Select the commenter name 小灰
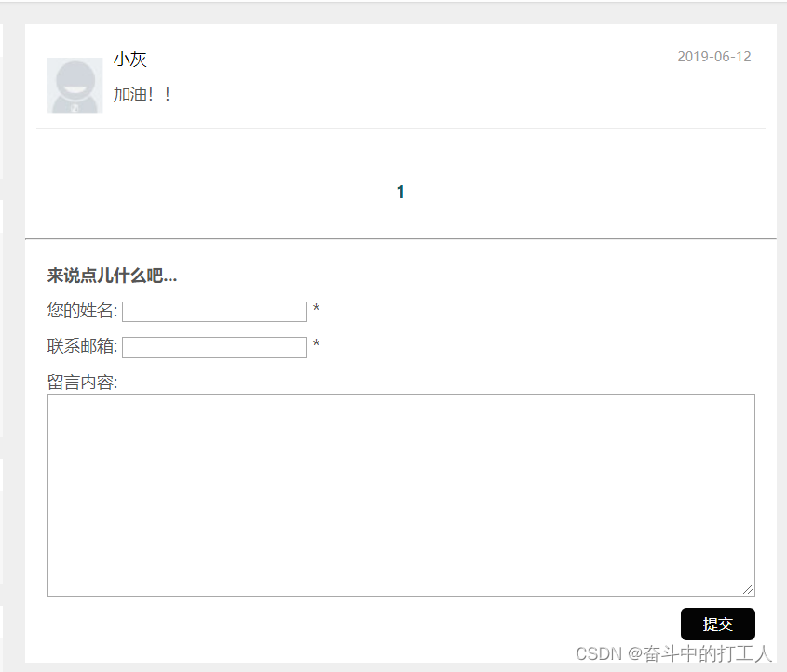The width and height of the screenshot is (787, 672). tap(130, 60)
